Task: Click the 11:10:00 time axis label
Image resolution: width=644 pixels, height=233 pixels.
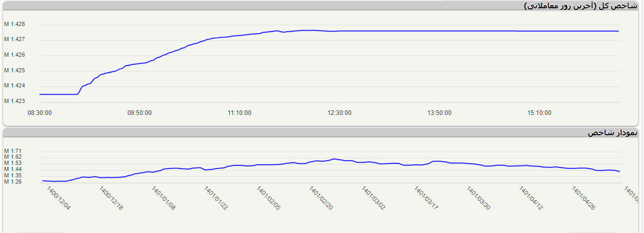Action: pyautogui.click(x=240, y=113)
